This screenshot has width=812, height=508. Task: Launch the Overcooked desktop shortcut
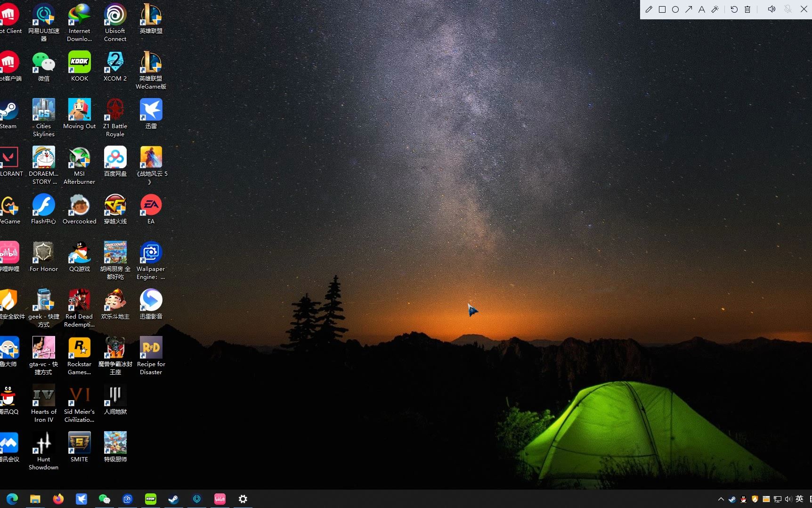[x=80, y=209]
